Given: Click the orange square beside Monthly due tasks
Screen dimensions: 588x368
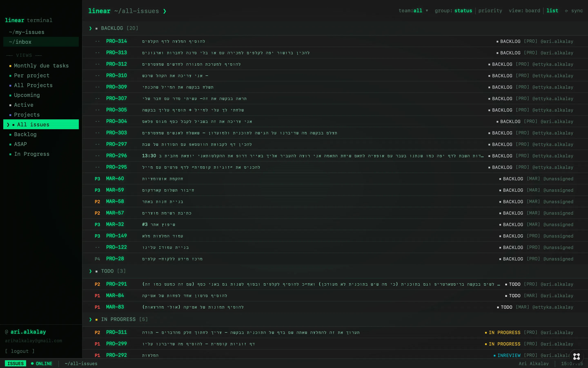Looking at the screenshot, I should (10, 66).
